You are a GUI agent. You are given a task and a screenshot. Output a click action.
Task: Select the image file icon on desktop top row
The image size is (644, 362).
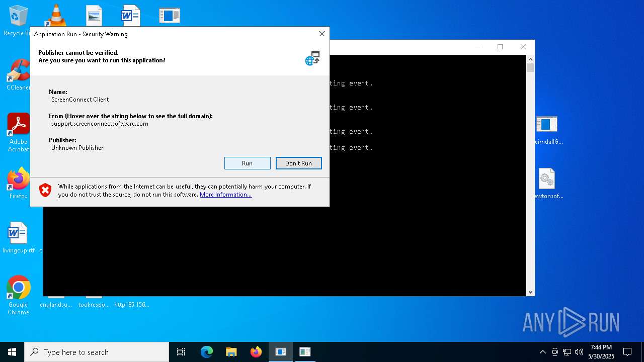pyautogui.click(x=94, y=16)
